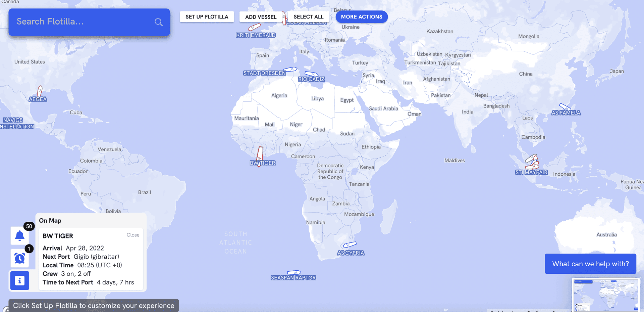The width and height of the screenshot is (644, 312).
Task: Open the alarm clock reminders icon
Action: point(20,258)
